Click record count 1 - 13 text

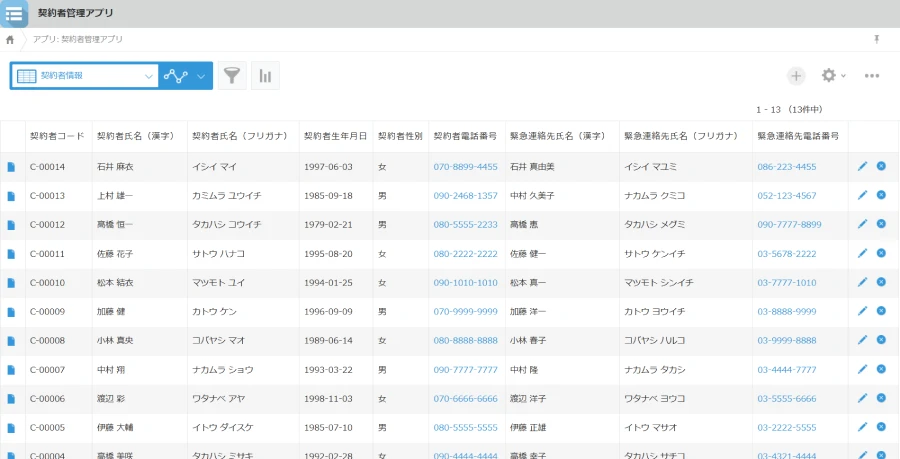(770, 109)
